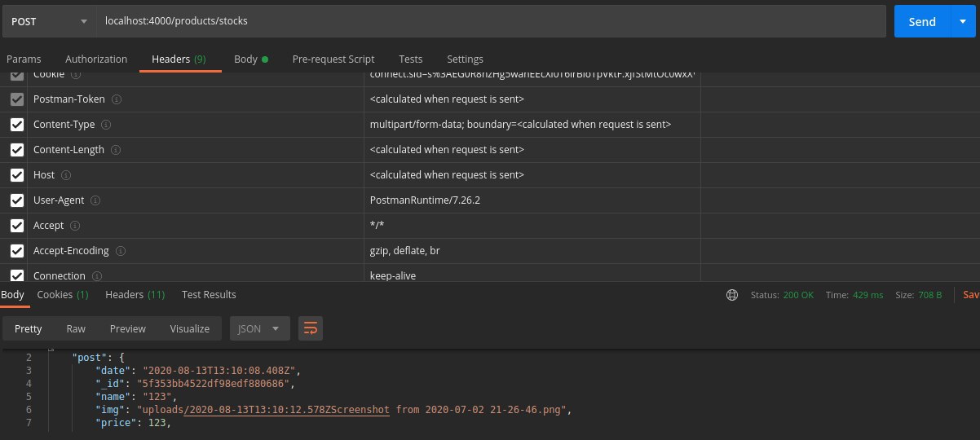Click the info icon next to Host
The image size is (980, 440).
pyautogui.click(x=66, y=175)
